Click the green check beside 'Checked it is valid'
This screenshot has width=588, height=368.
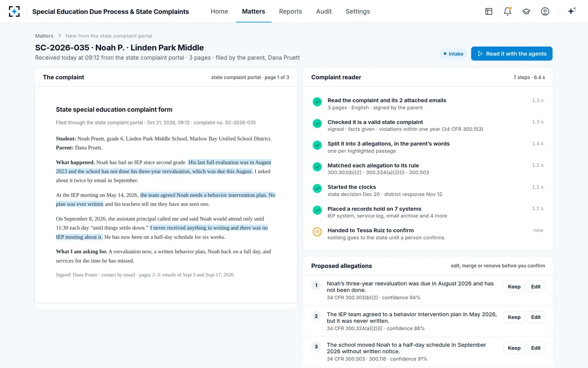point(317,123)
